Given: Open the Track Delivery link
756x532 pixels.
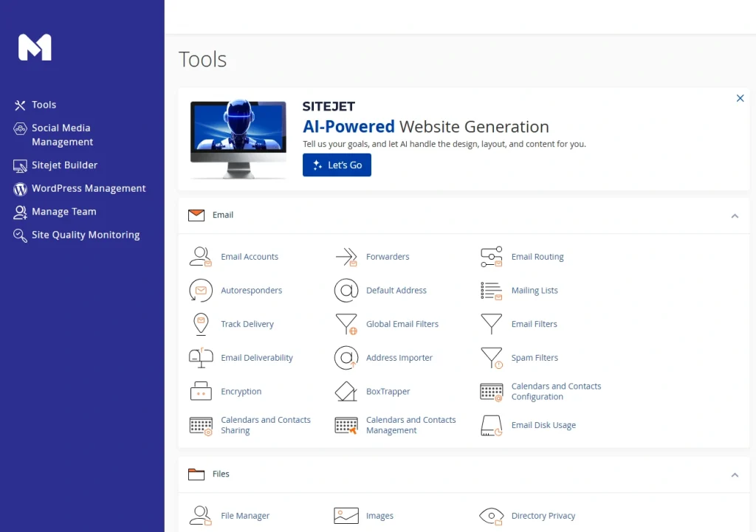Looking at the screenshot, I should pyautogui.click(x=247, y=325).
